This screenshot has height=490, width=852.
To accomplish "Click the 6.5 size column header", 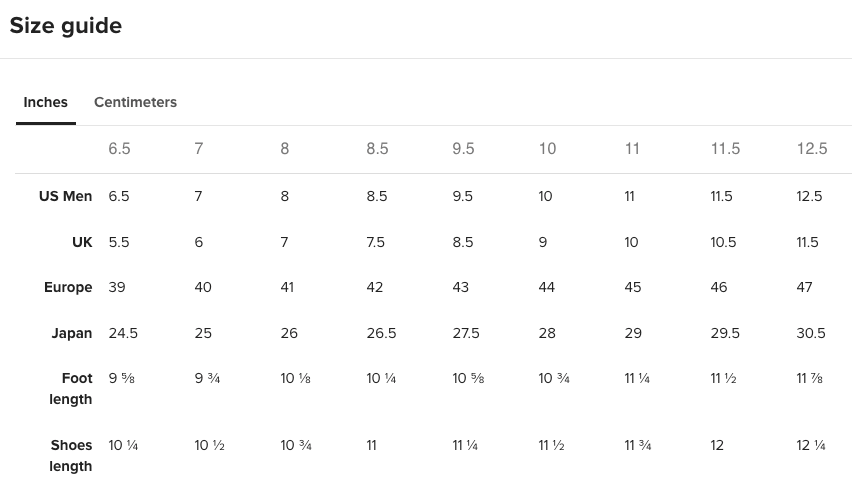I will coord(119,148).
